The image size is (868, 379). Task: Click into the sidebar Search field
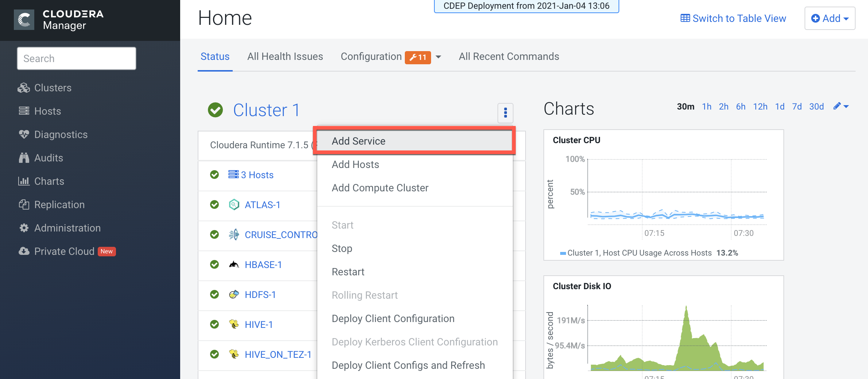77,58
